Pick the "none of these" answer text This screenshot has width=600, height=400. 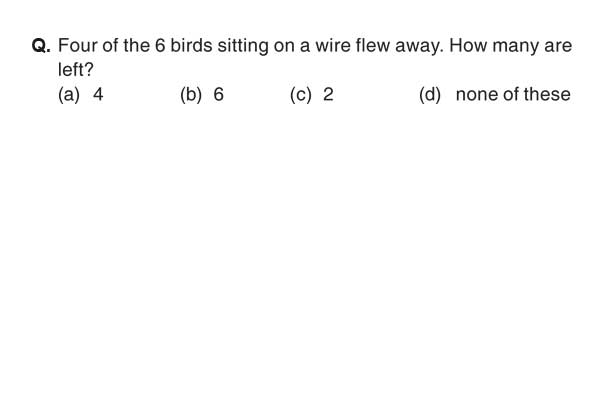[513, 94]
